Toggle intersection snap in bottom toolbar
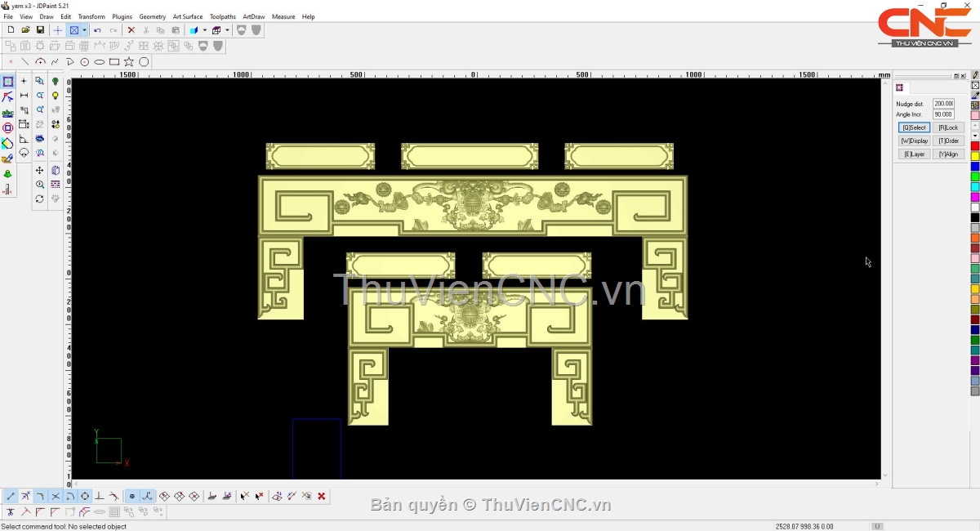The image size is (980, 531). pos(56,496)
